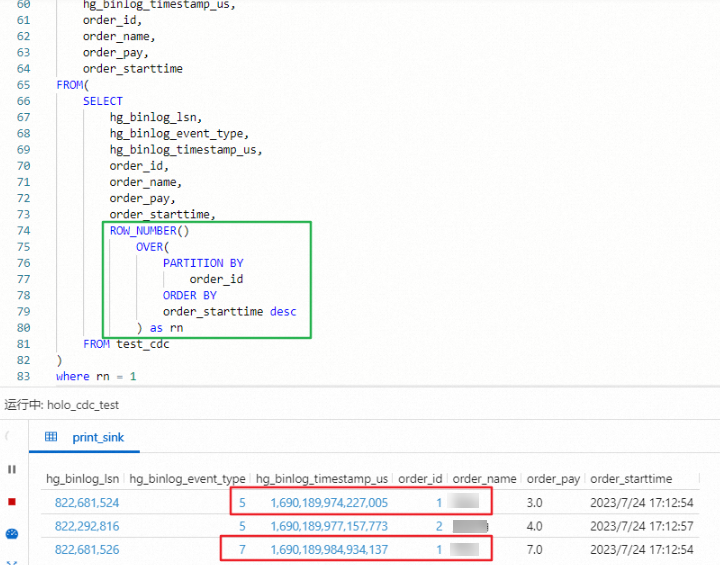Click the hg_binlog_timestamp_us column header
The width and height of the screenshot is (720, 565).
322,479
